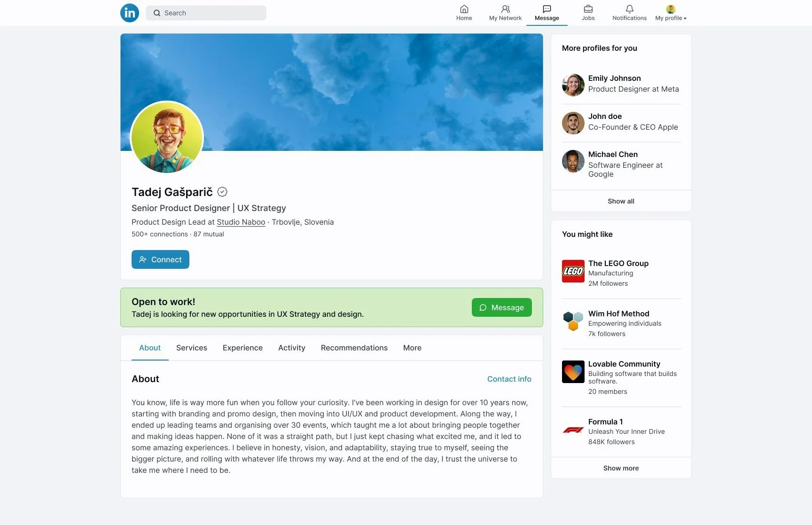Open My Network page

(x=505, y=13)
